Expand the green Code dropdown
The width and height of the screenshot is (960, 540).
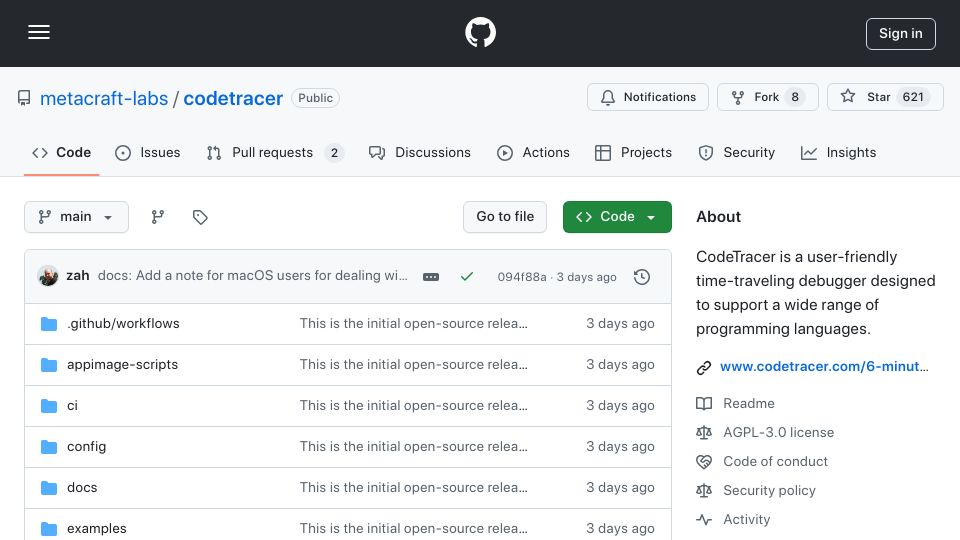click(617, 217)
